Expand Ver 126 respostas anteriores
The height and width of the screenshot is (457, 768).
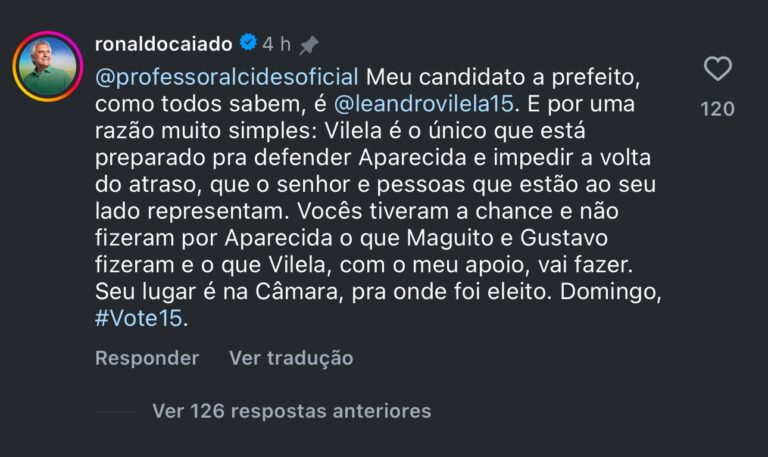pyautogui.click(x=292, y=411)
